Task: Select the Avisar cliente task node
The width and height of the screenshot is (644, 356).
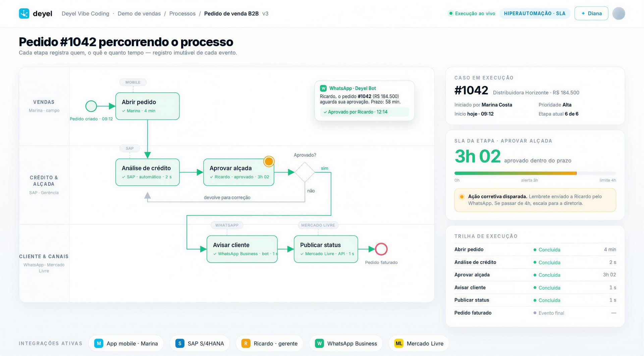Action: coord(242,249)
